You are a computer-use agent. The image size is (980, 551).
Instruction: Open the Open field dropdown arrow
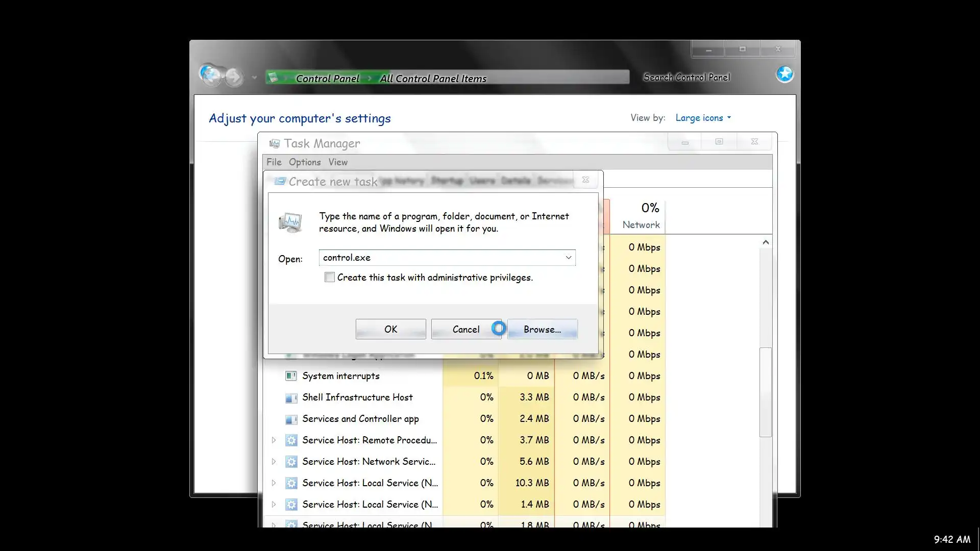tap(568, 258)
